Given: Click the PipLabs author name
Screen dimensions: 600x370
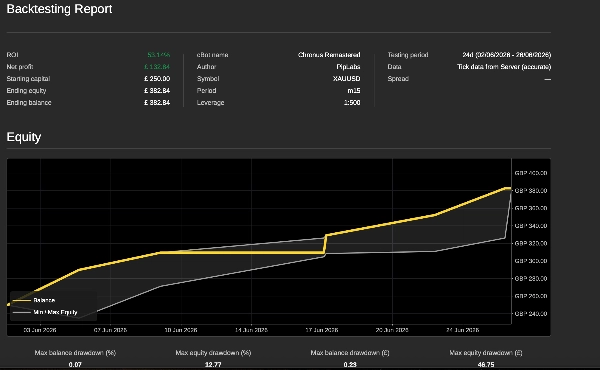Looking at the screenshot, I should pyautogui.click(x=348, y=67).
